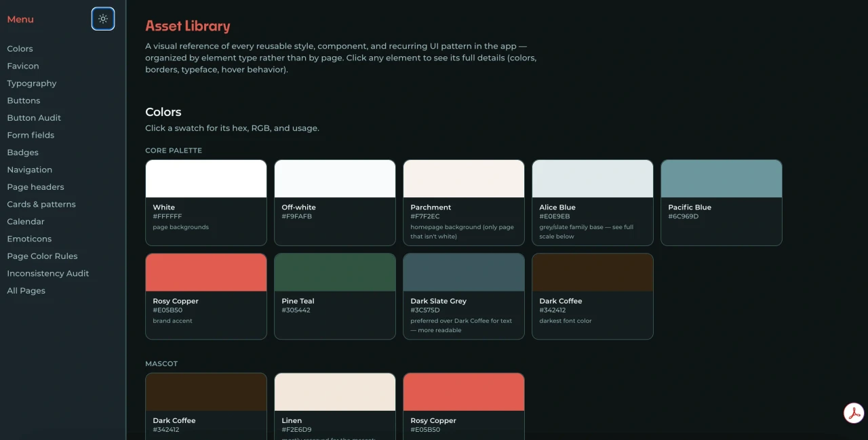Select Dark Coffee in Core Palette
This screenshot has height=440, width=868.
pyautogui.click(x=593, y=296)
